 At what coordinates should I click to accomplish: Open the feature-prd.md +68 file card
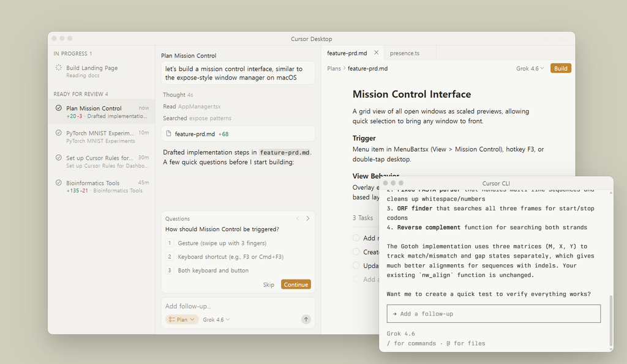(238, 133)
